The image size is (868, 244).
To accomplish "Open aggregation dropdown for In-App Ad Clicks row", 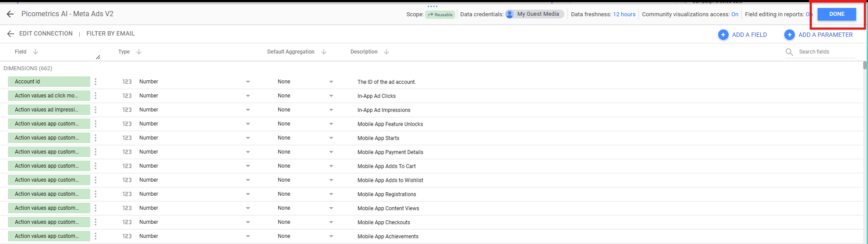I will (331, 96).
